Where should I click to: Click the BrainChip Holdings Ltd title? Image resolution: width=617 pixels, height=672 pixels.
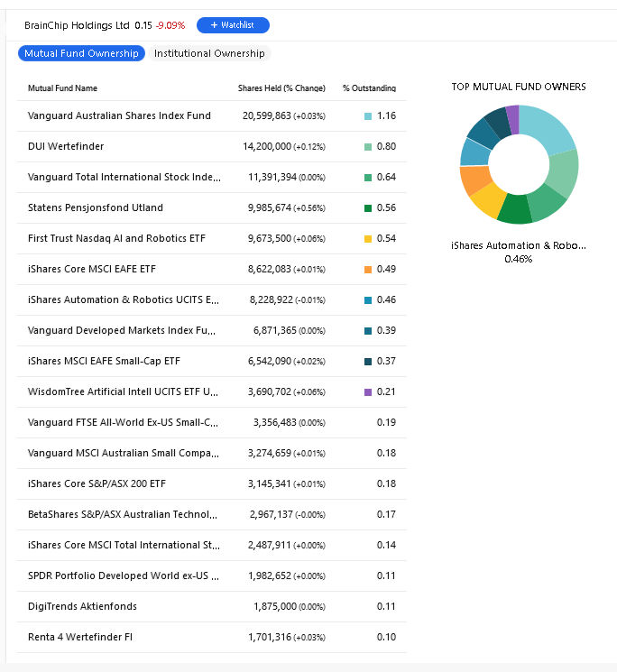coord(78,25)
